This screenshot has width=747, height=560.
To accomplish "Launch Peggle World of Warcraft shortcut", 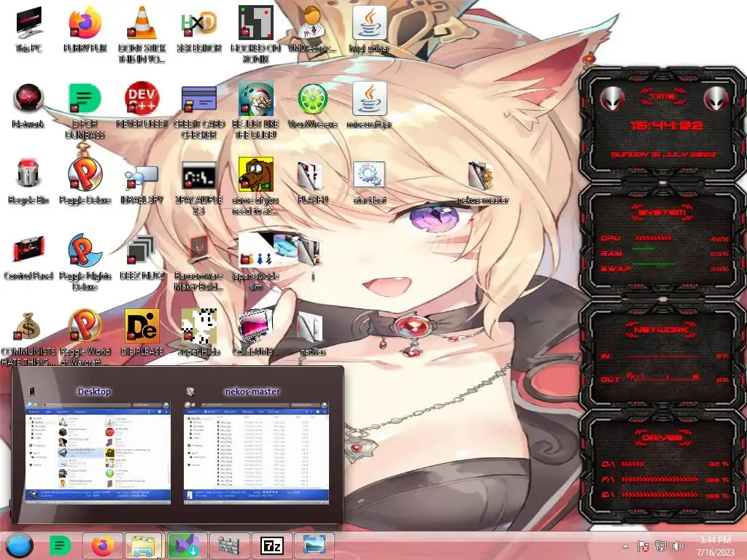I will tap(85, 337).
